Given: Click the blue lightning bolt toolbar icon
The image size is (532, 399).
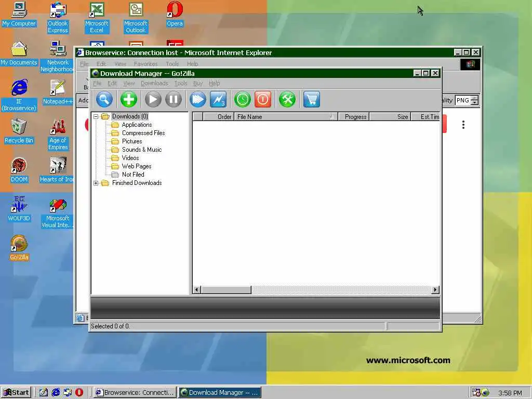Looking at the screenshot, I should [218, 99].
